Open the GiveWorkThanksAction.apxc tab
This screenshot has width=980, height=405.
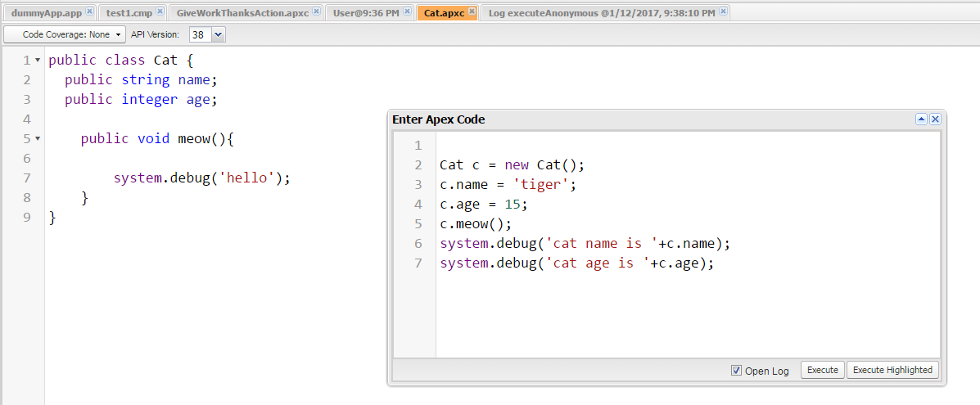[x=242, y=13]
